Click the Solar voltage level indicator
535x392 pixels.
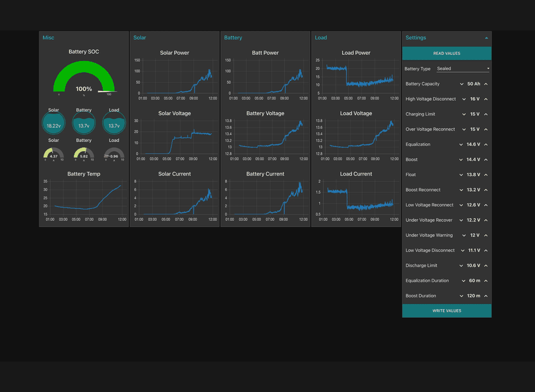[x=53, y=124]
